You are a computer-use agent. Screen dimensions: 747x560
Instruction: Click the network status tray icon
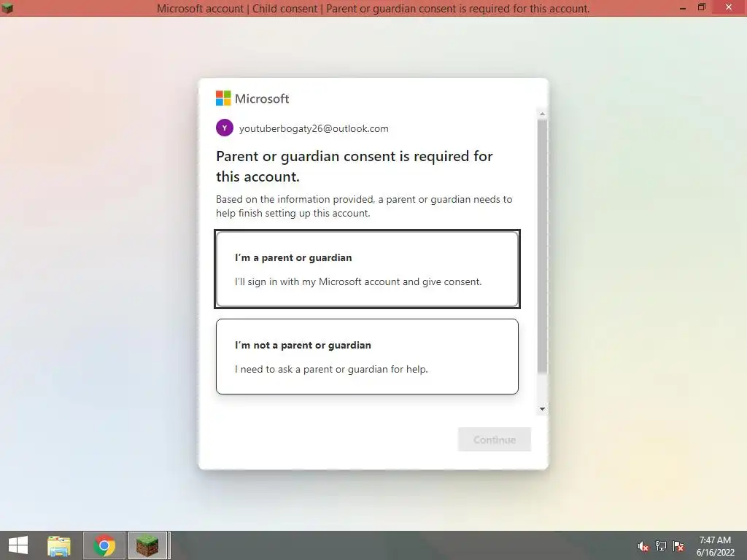[661, 546]
